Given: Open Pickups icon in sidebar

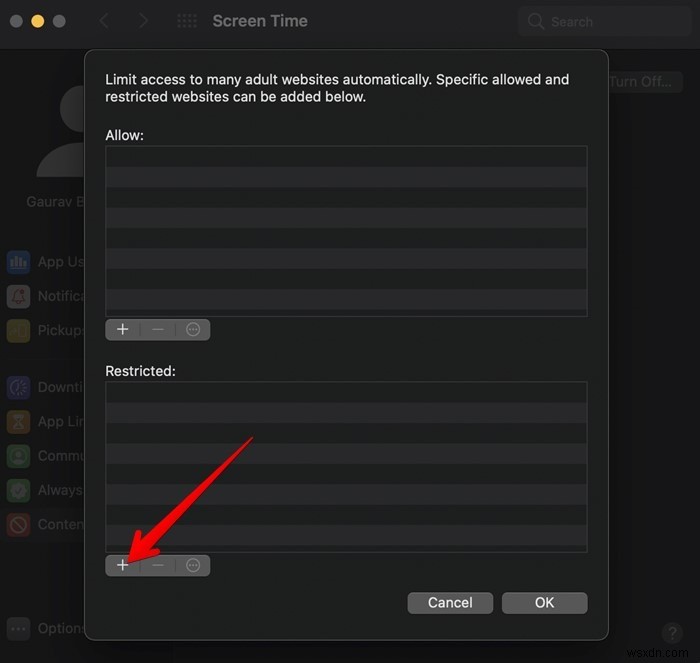Looking at the screenshot, I should click(18, 331).
